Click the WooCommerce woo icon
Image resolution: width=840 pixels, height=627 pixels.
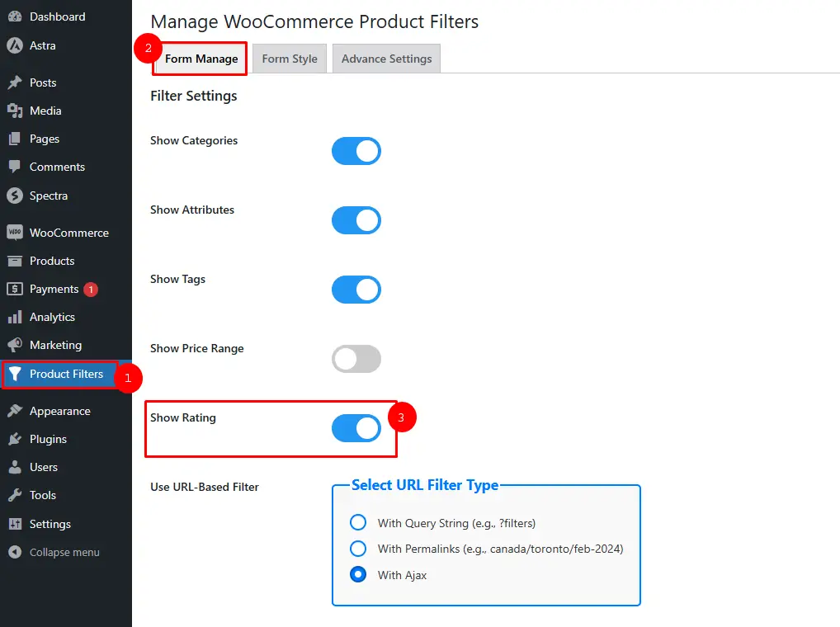[x=15, y=233]
